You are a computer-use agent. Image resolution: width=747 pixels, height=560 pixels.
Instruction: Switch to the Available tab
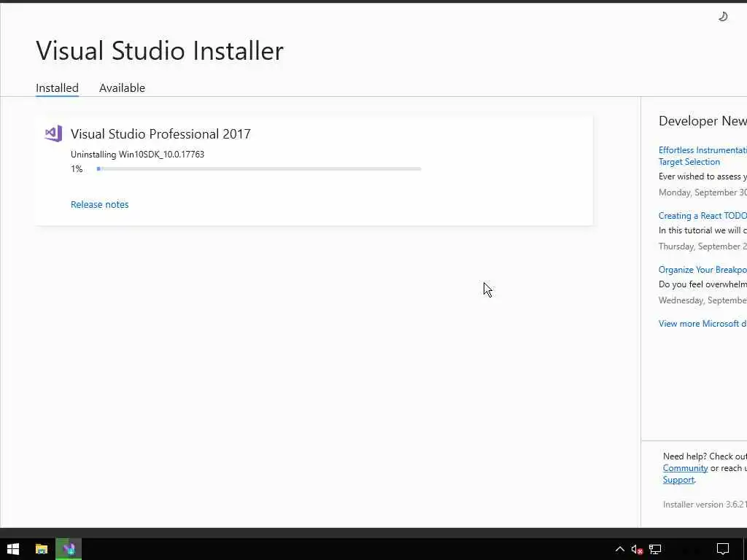coord(122,88)
